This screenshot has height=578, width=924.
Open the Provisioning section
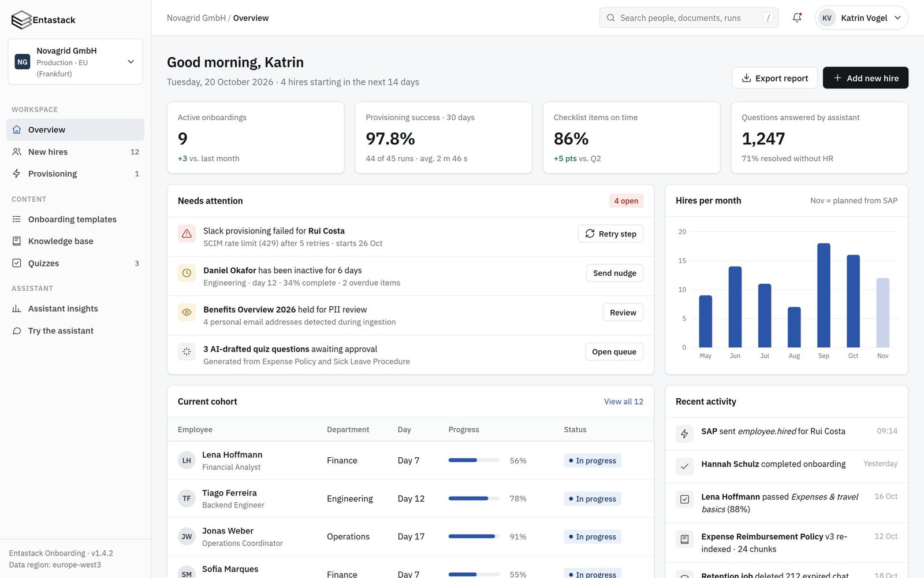pos(75,173)
